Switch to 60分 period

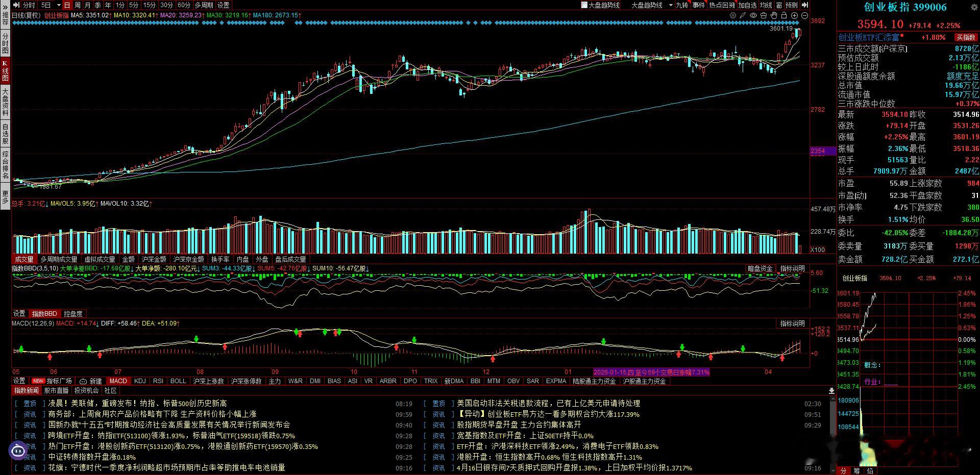(x=184, y=5)
